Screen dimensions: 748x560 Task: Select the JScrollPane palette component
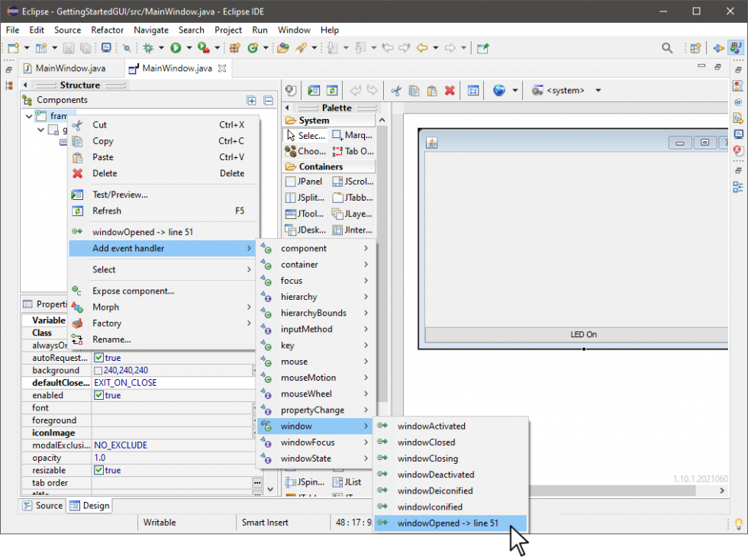pos(353,182)
